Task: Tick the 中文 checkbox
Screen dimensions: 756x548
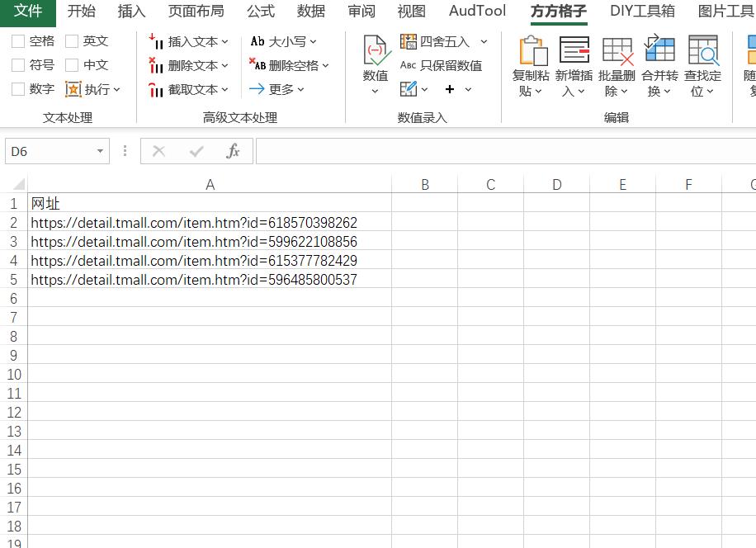Action: (x=72, y=65)
